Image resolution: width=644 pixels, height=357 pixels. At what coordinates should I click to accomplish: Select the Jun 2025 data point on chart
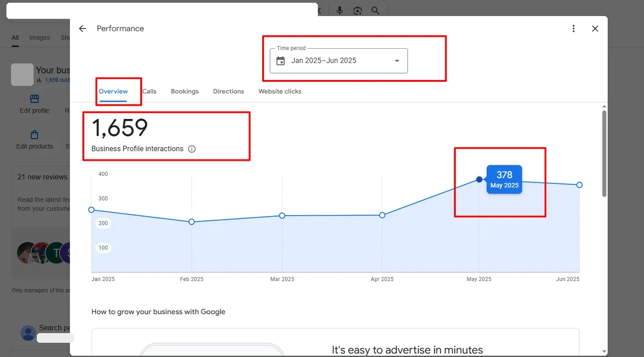(x=580, y=185)
